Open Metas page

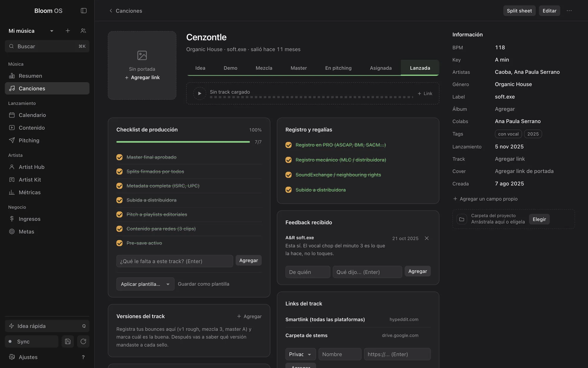pyautogui.click(x=47, y=231)
